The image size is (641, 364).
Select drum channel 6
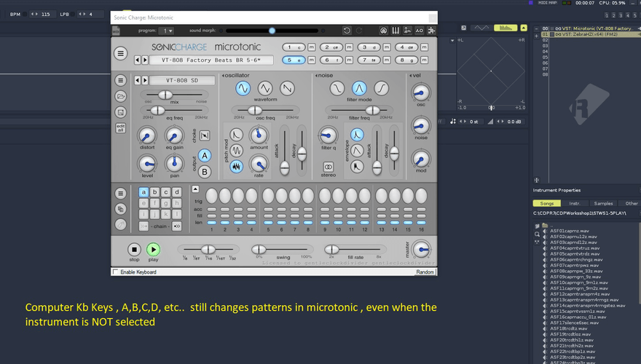331,60
